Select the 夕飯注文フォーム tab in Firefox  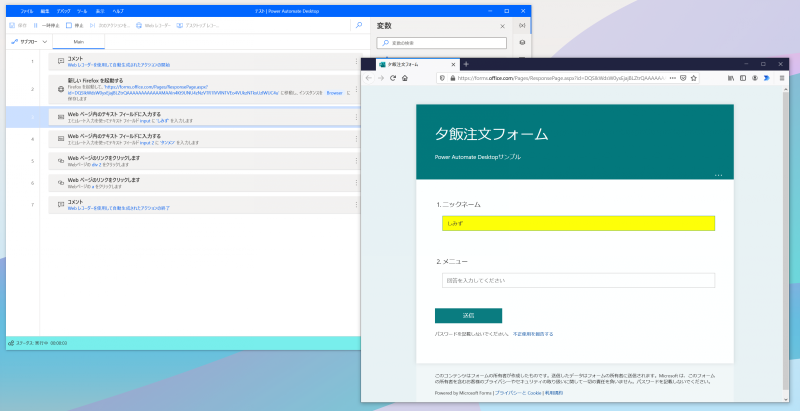coord(417,65)
